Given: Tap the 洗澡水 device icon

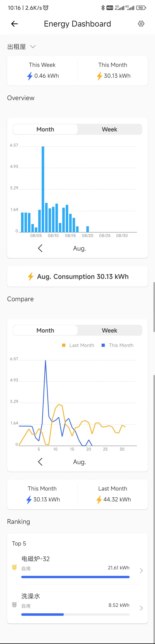Looking at the screenshot, I should pos(14,605).
